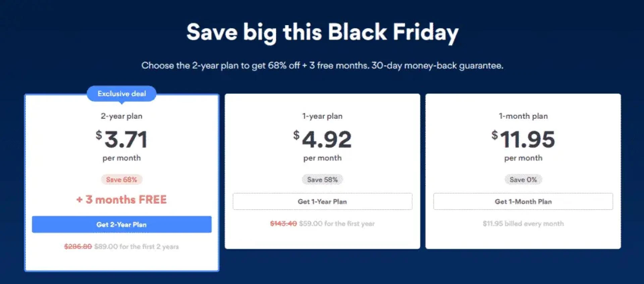Click the Get 1-Year Plan button
The width and height of the screenshot is (644, 284).
tap(322, 202)
